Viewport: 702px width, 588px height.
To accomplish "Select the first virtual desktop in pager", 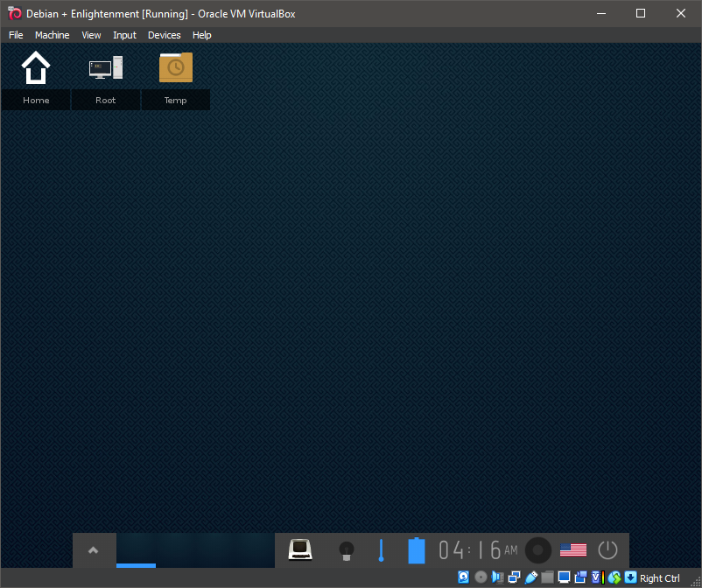I will point(136,550).
